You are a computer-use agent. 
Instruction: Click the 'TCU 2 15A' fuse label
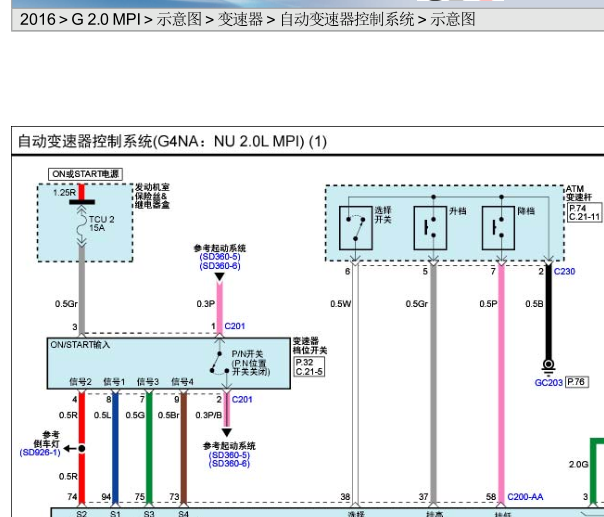pos(102,223)
